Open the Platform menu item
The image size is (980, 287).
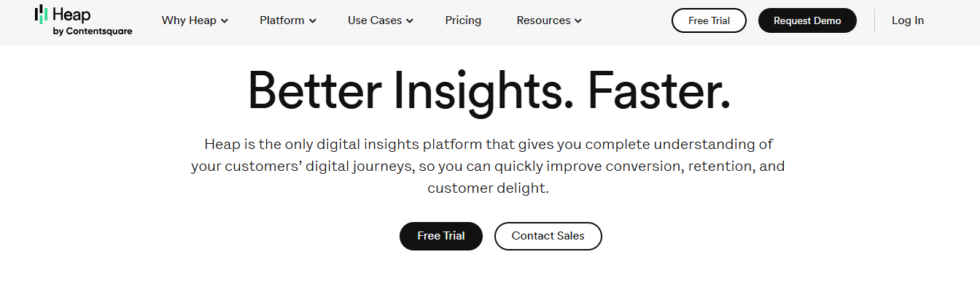(288, 20)
